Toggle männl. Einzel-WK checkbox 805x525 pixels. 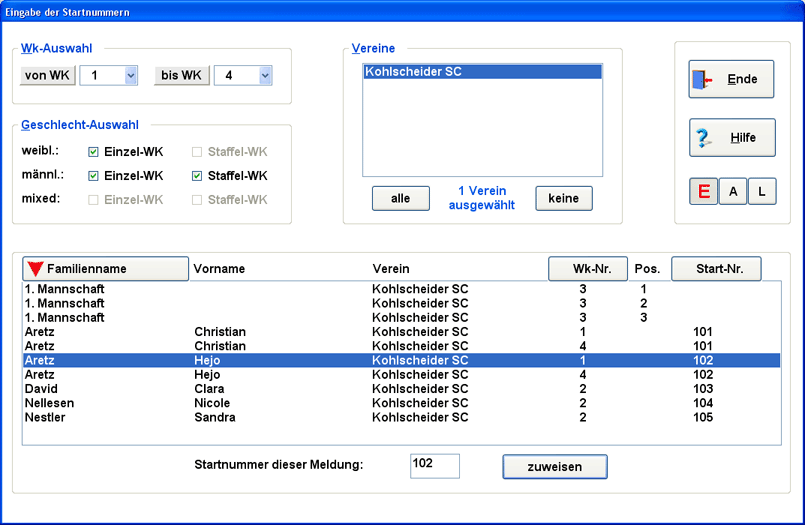click(94, 176)
